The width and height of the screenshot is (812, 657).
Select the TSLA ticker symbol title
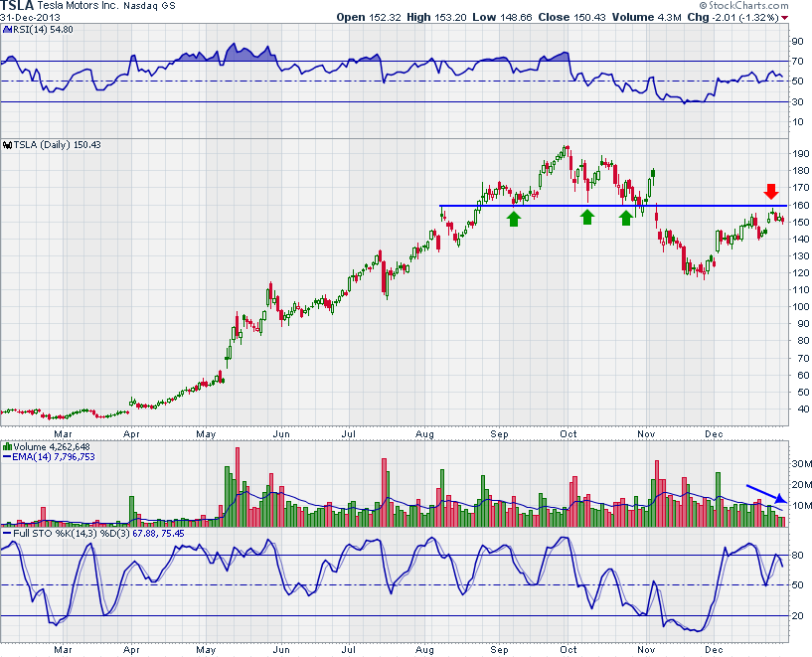(x=20, y=6)
